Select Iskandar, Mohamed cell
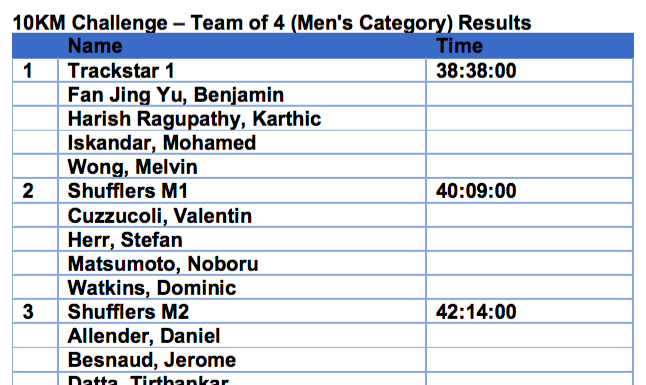Viewport: 646px width, 385px height. pos(242,143)
